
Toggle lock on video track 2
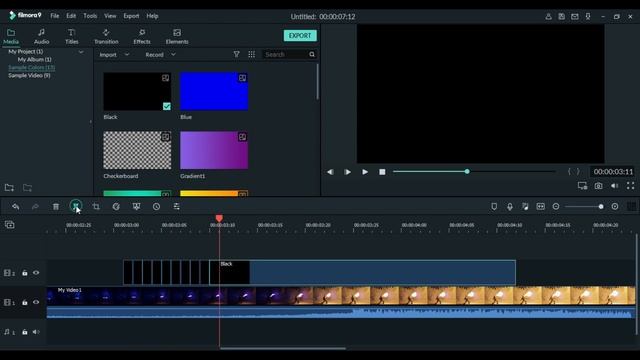click(24, 273)
